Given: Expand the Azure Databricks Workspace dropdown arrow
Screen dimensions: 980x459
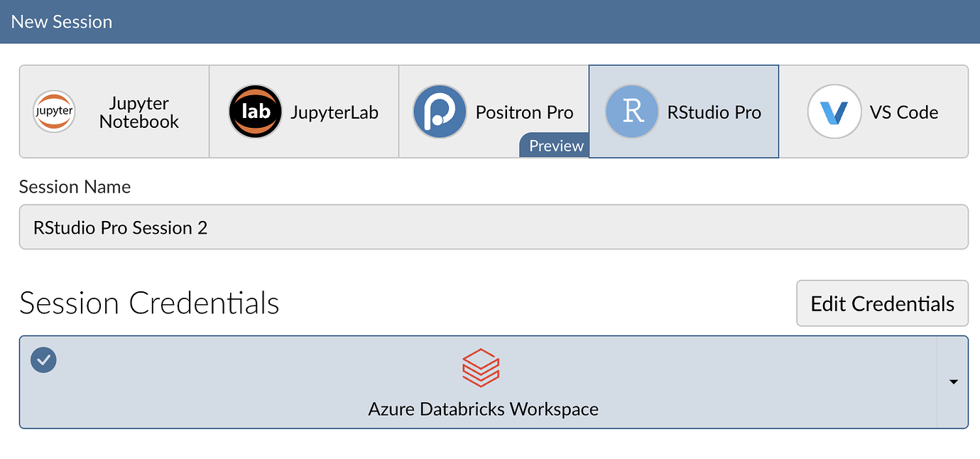Looking at the screenshot, I should [x=953, y=382].
